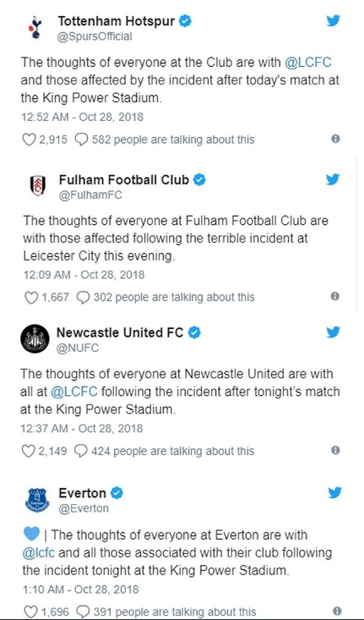The image size is (364, 620).
Task: Click Fulham Football Club account name
Action: (x=124, y=180)
